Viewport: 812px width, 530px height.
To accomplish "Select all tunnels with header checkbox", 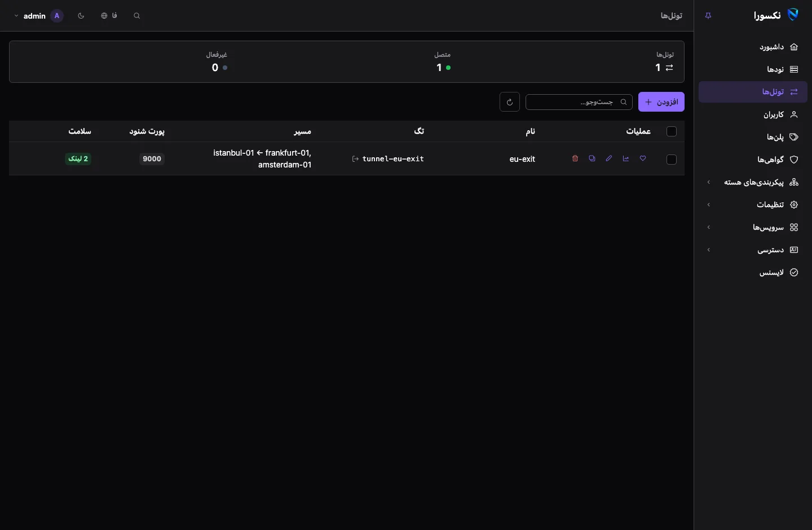I will pos(672,131).
